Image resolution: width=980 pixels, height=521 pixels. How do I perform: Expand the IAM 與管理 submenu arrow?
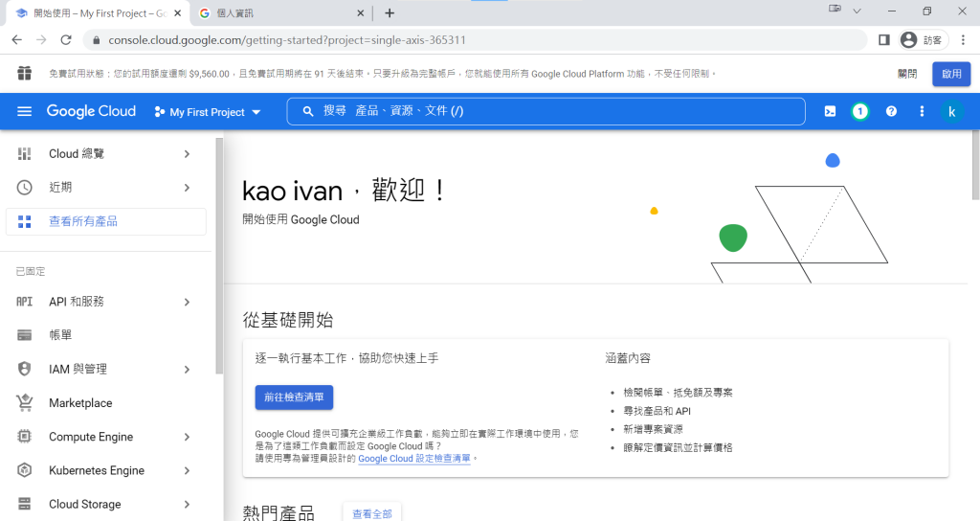[x=187, y=370]
